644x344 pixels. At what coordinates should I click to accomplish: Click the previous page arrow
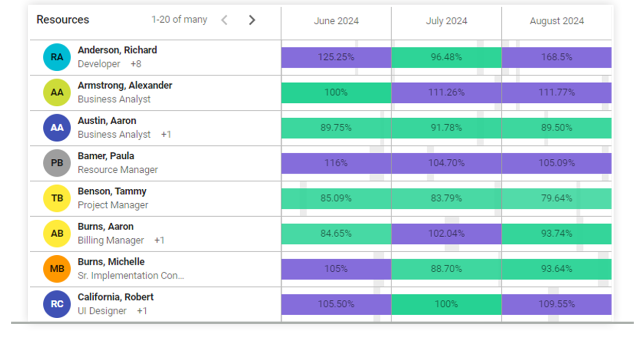224,20
